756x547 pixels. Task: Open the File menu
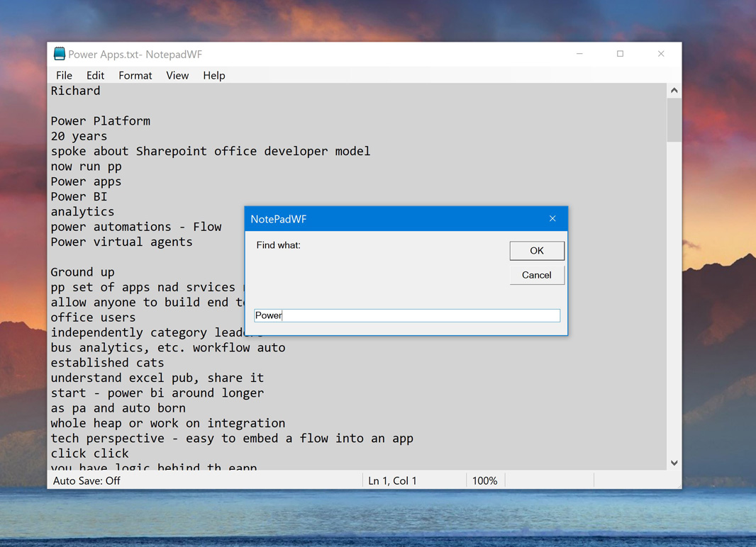click(64, 75)
